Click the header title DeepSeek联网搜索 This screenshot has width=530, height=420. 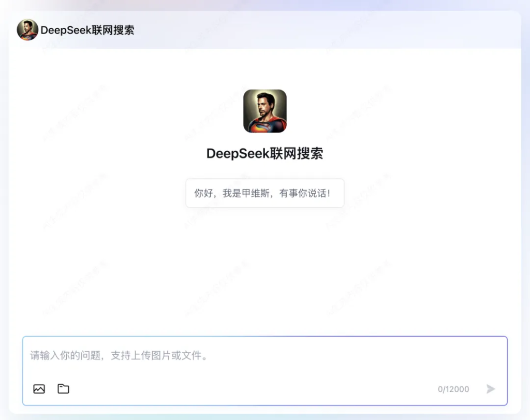point(87,30)
